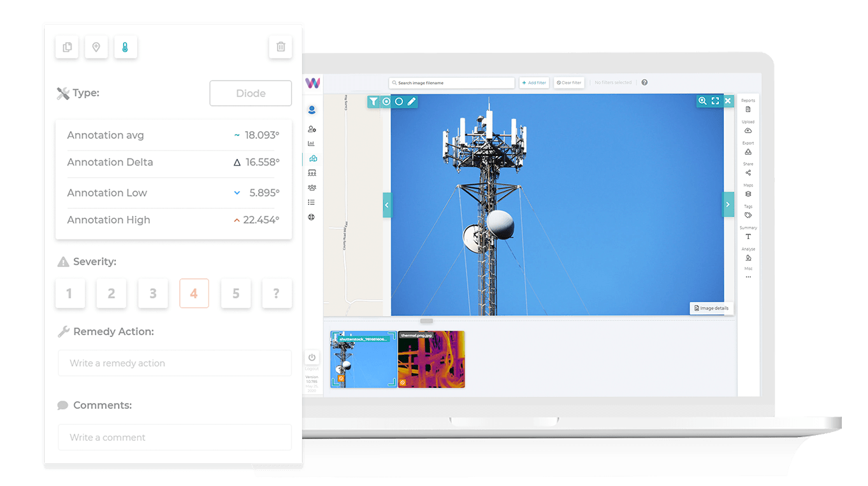Select the thermal.png.jpg thumbnail
Viewport: 868px width, 486px height.
coord(431,359)
